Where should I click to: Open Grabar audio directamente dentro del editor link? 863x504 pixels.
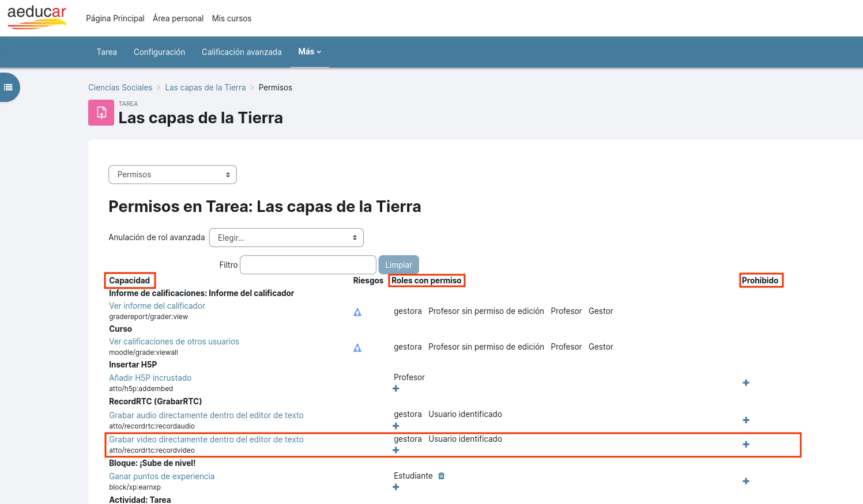point(206,415)
